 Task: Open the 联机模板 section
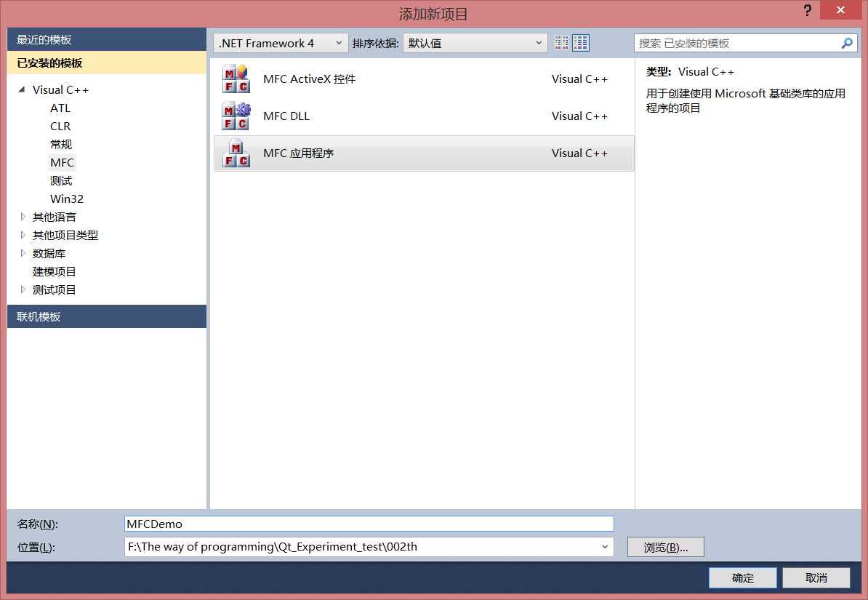[x=107, y=316]
